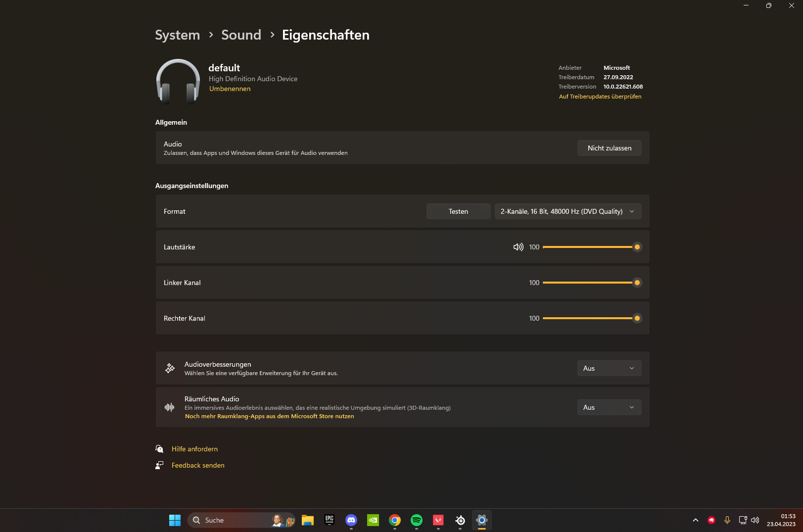Click the Nicht zulassen button
Viewport: 803px width, 532px height.
pos(610,148)
